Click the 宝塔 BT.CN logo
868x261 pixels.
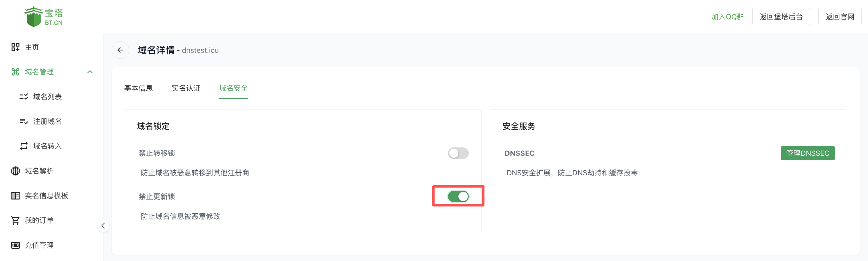[x=44, y=15]
